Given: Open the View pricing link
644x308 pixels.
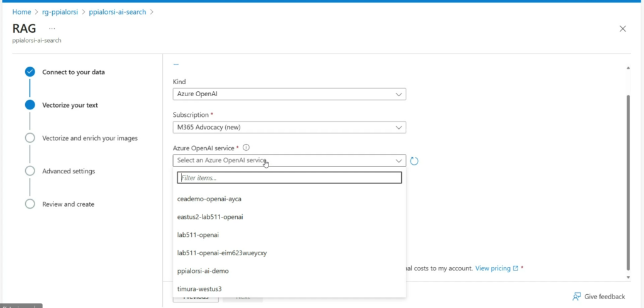Looking at the screenshot, I should [x=492, y=268].
